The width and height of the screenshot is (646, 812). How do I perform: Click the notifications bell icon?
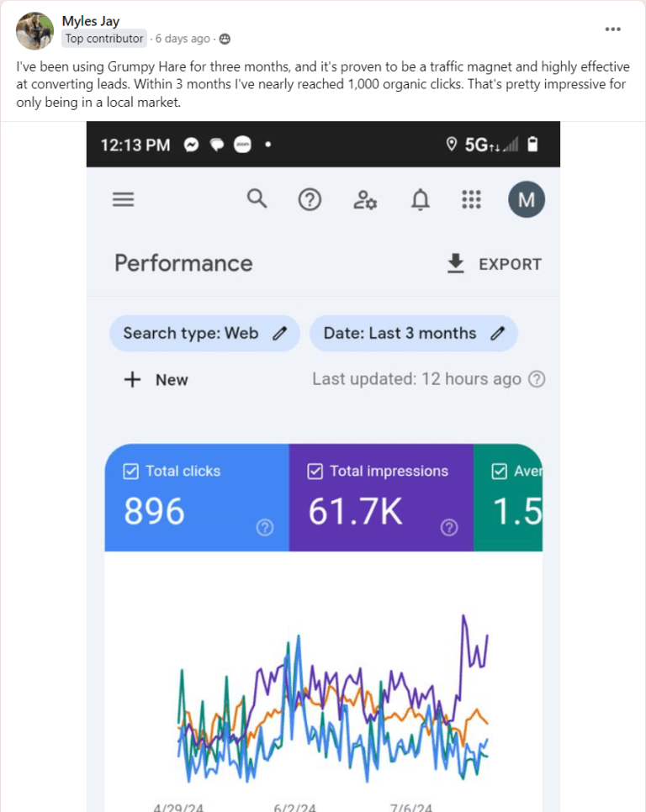pos(420,200)
